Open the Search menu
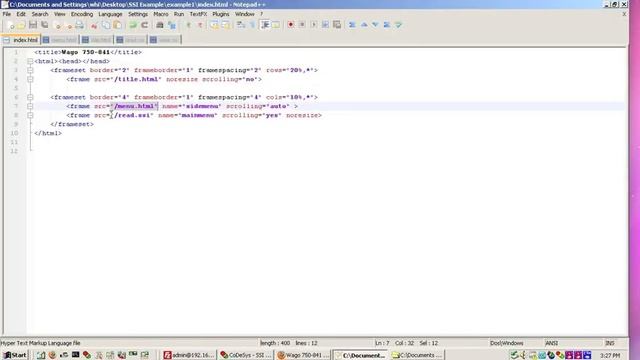The image size is (640, 360). click(x=40, y=14)
